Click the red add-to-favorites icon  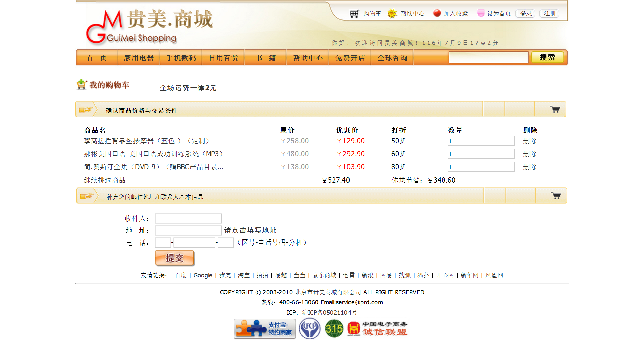437,13
